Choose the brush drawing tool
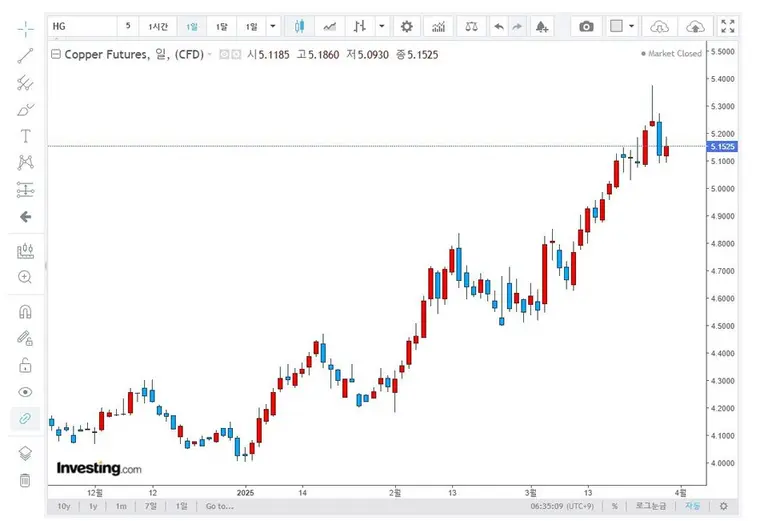The image size is (768, 521). 26,109
